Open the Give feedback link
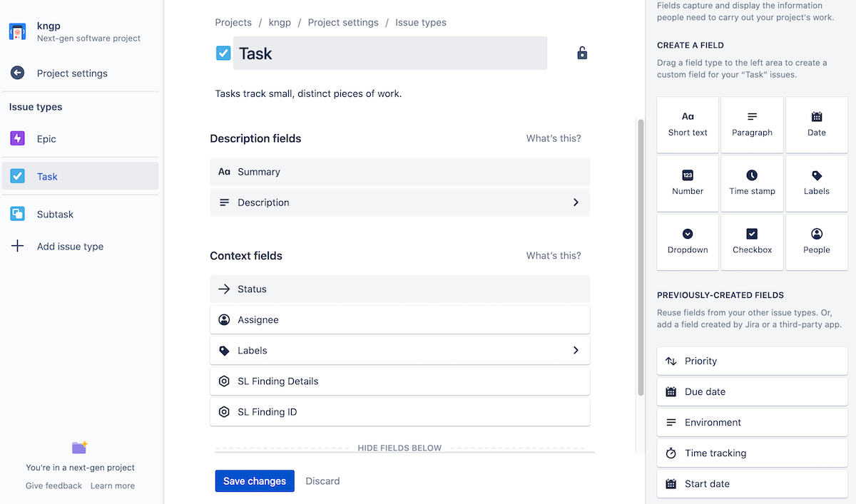 [x=53, y=485]
